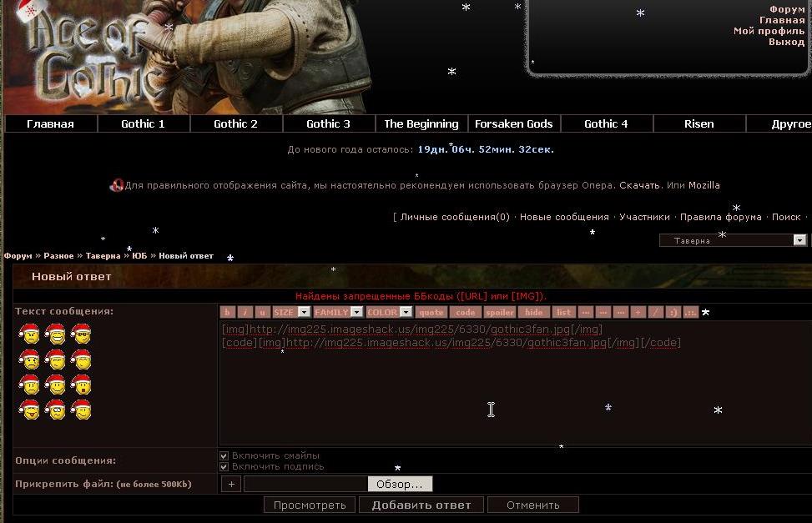
Task: Open the Gothic 4 menu section
Action: coord(606,123)
